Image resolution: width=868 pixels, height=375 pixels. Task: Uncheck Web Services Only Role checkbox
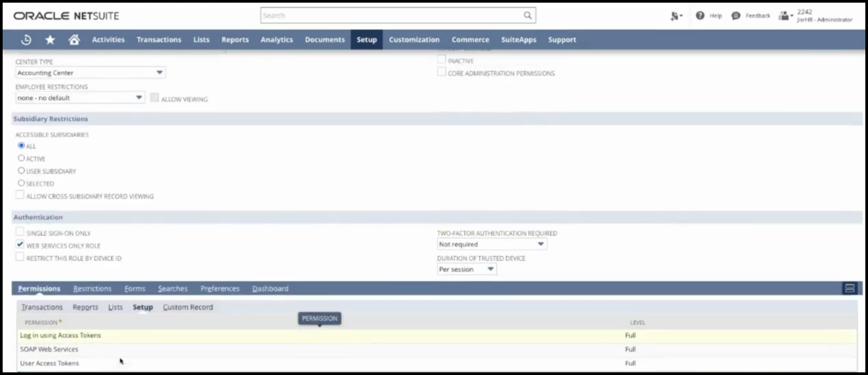pyautogui.click(x=20, y=245)
